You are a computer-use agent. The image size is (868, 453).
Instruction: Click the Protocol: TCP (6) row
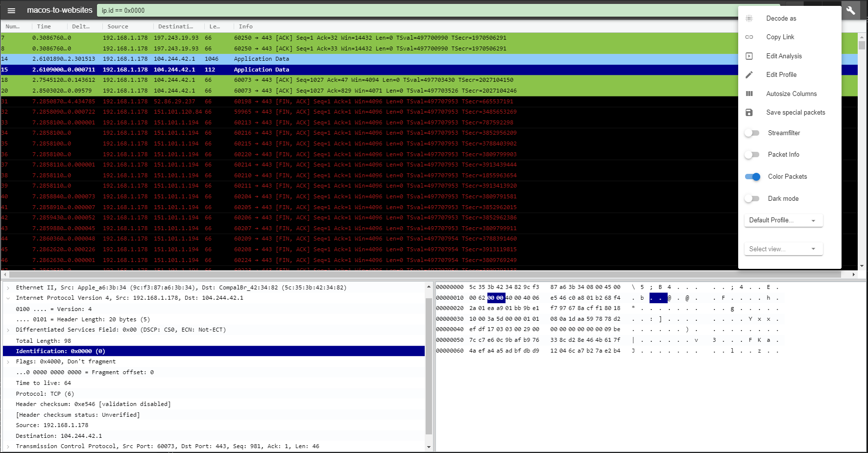point(214,394)
